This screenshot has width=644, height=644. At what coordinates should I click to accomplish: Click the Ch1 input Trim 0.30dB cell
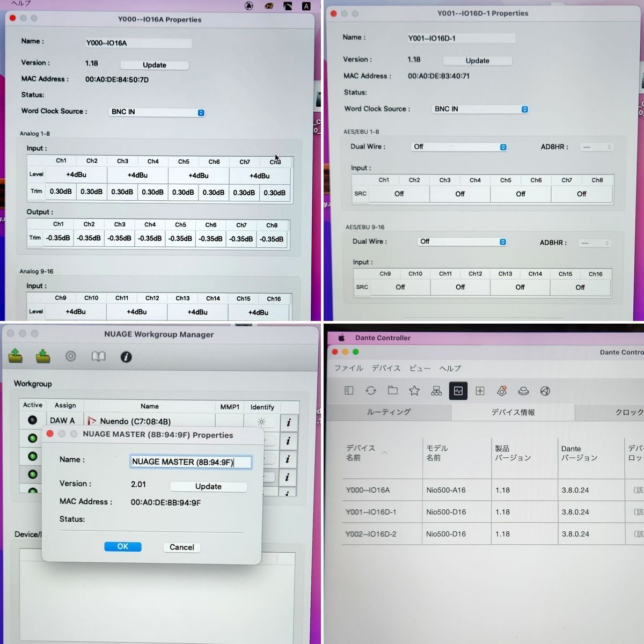point(61,192)
